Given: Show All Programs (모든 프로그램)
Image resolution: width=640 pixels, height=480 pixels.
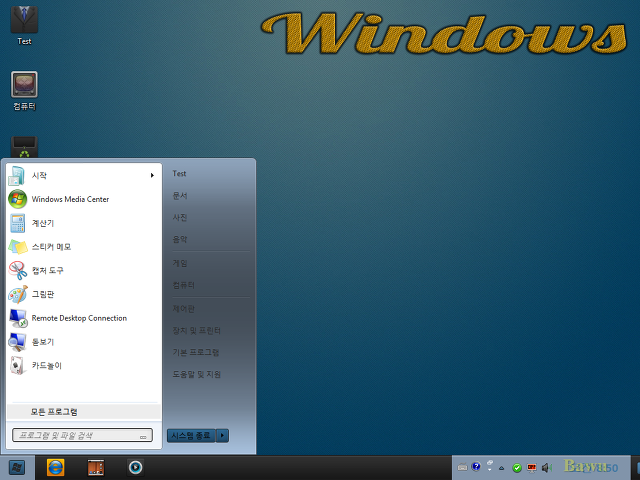Looking at the screenshot, I should pos(84,411).
